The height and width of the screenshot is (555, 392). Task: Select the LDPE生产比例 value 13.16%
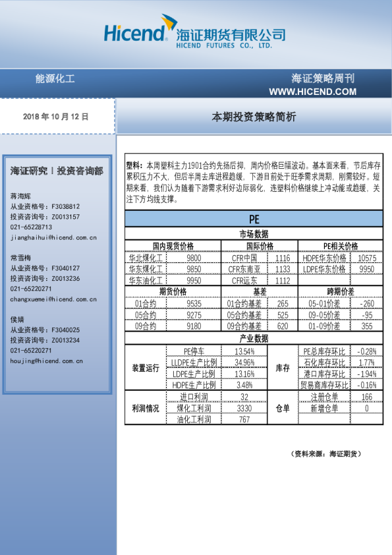(244, 374)
